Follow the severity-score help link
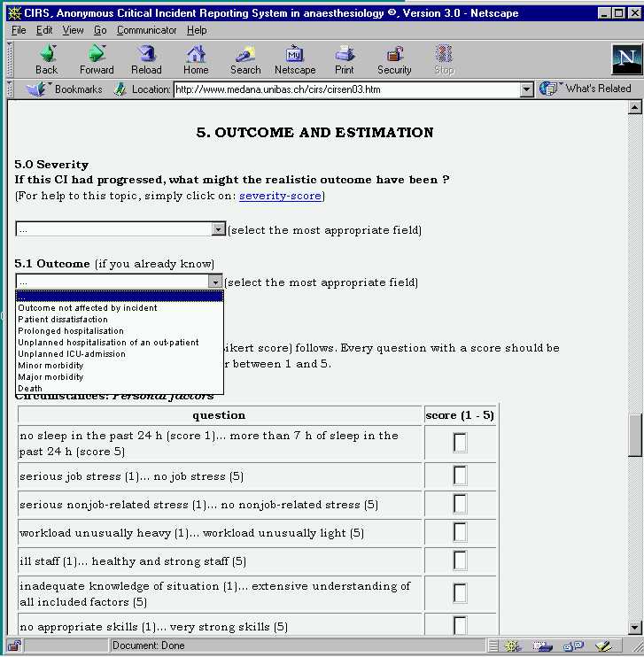The image size is (644, 657). click(x=280, y=196)
